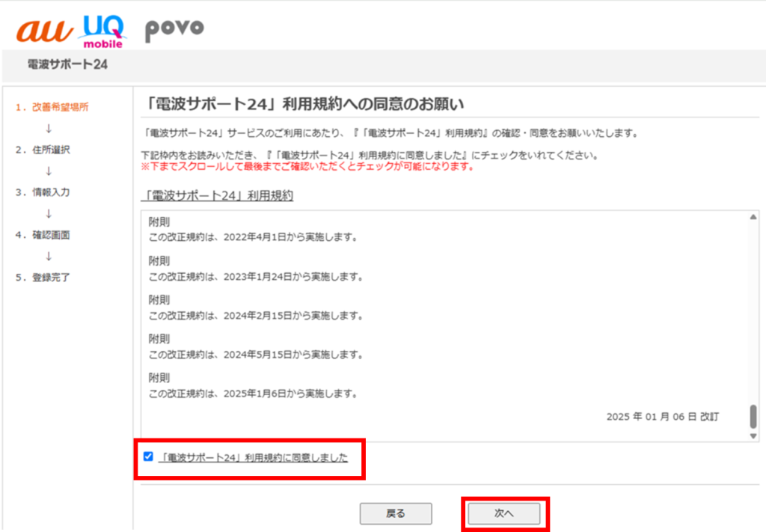Select step 4. 確認画面 in sidebar
The height and width of the screenshot is (532, 766).
43,235
